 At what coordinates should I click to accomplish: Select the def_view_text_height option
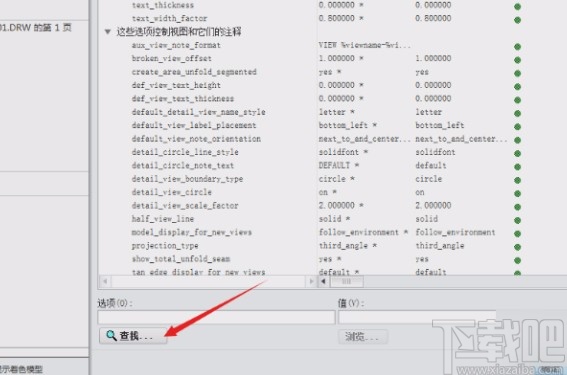tap(176, 85)
